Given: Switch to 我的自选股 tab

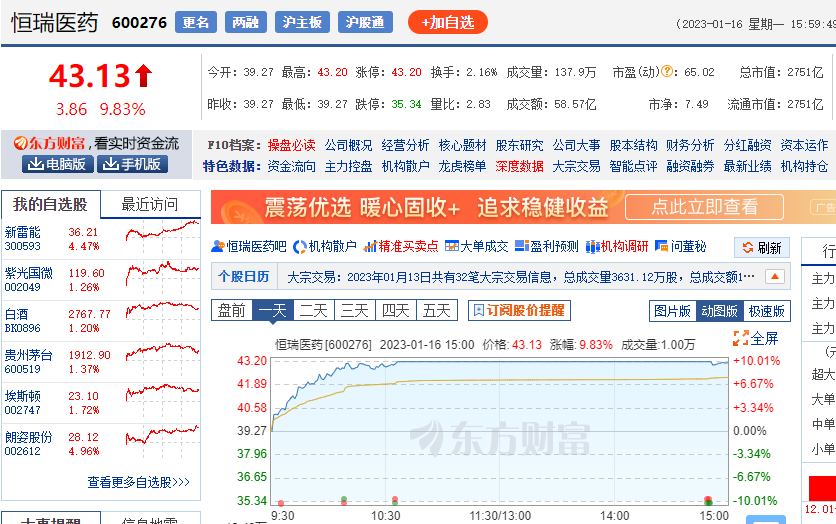Looking at the screenshot, I should point(51,204).
